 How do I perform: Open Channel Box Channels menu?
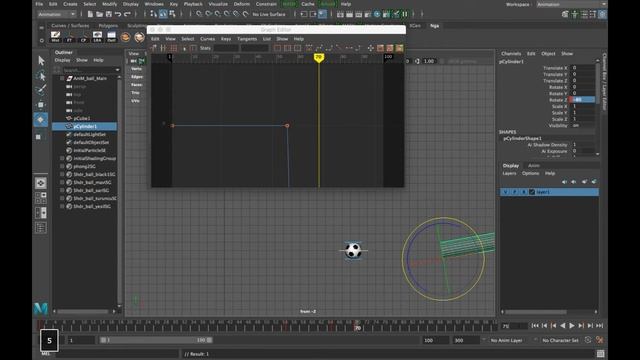(511, 53)
